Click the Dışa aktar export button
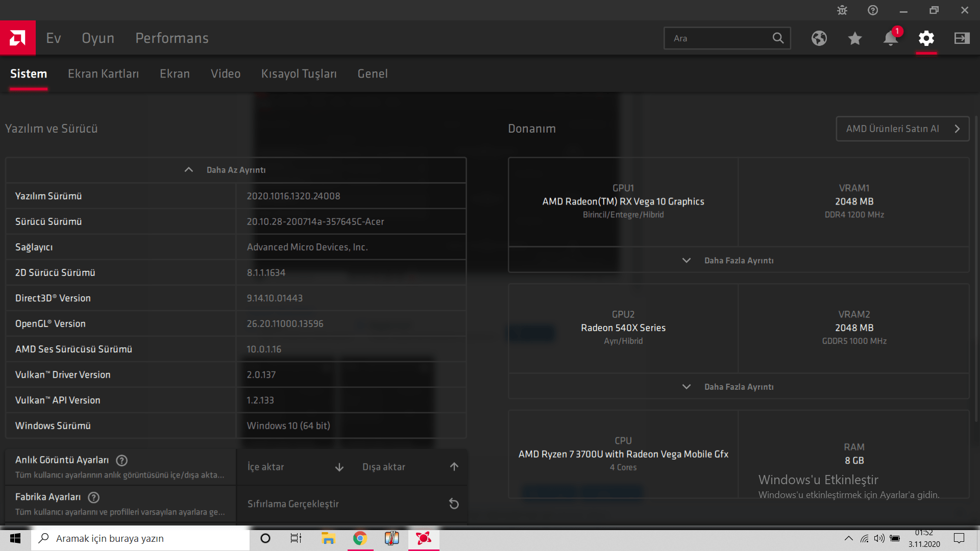This screenshot has width=980, height=551. tap(409, 467)
